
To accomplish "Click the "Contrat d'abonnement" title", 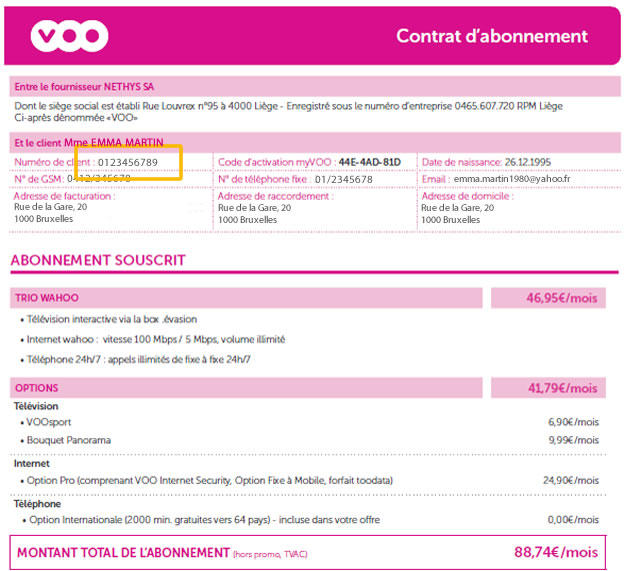I will (491, 36).
